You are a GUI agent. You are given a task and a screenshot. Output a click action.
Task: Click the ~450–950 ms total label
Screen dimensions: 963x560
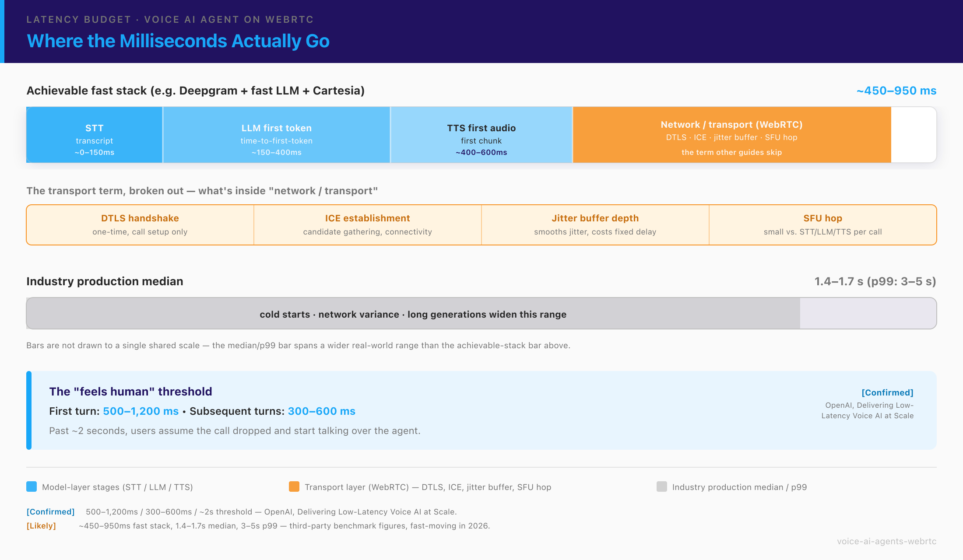(x=896, y=91)
